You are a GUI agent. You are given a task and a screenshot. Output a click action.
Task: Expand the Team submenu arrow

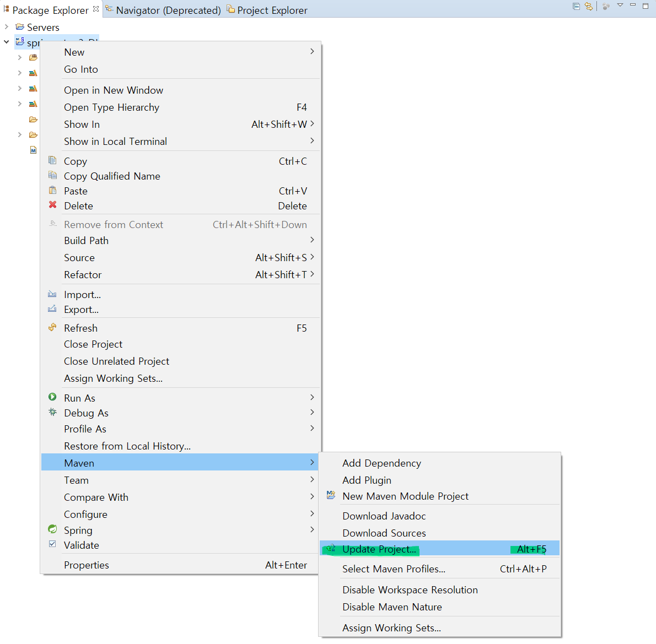click(312, 479)
